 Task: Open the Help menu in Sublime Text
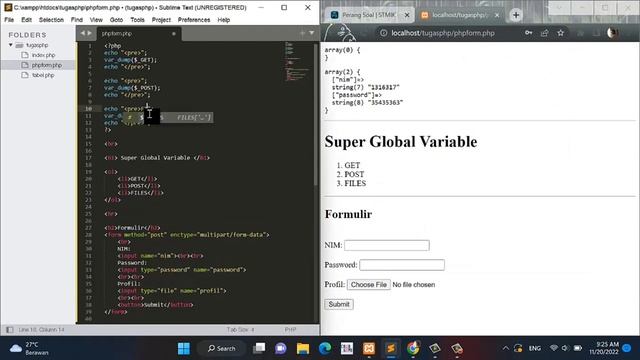(224, 20)
